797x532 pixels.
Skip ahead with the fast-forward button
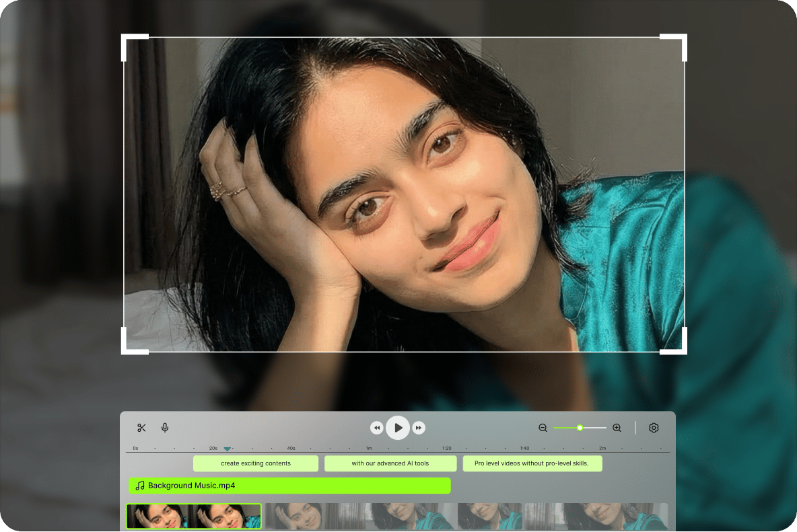coord(419,428)
